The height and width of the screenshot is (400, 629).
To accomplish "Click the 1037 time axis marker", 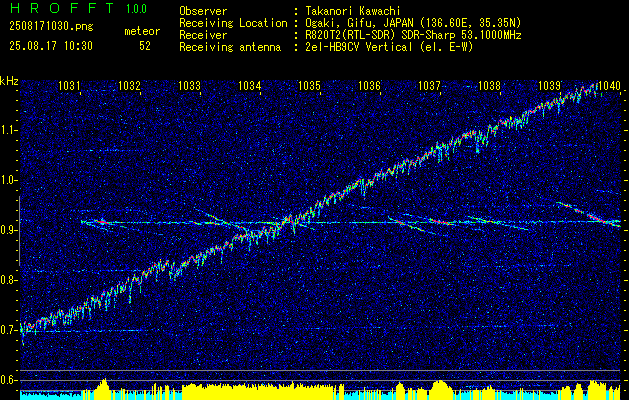I will [x=429, y=85].
